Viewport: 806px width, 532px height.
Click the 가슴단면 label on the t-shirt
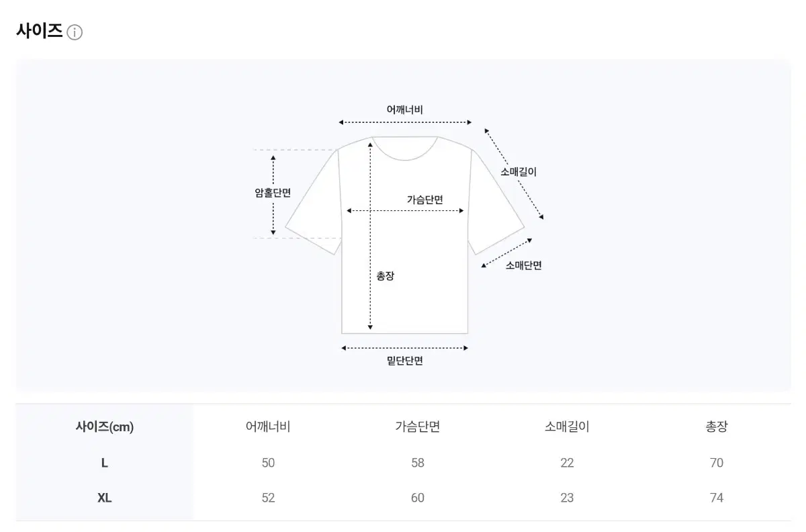point(425,199)
